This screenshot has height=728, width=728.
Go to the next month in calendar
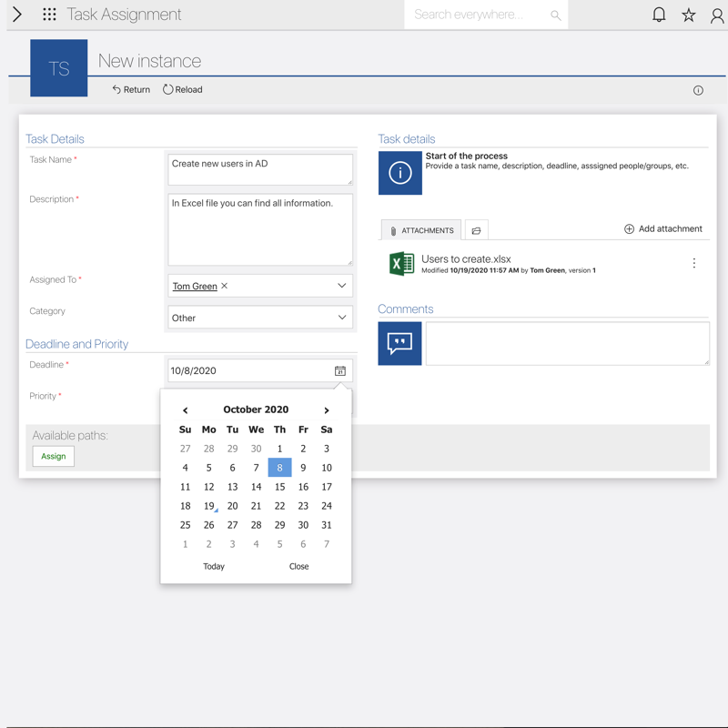point(327,410)
